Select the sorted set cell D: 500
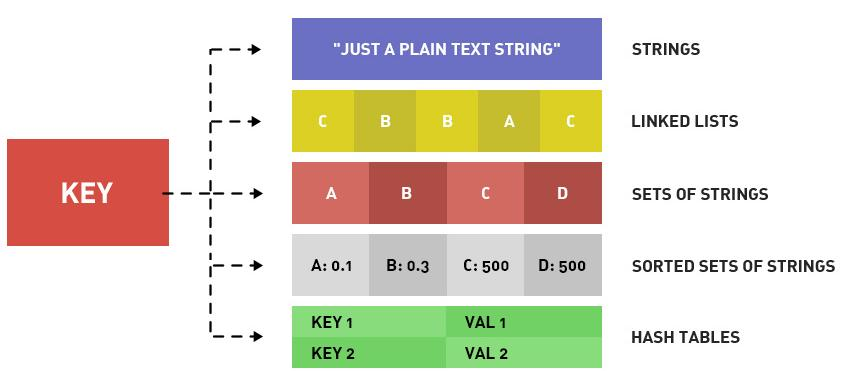 [x=563, y=265]
